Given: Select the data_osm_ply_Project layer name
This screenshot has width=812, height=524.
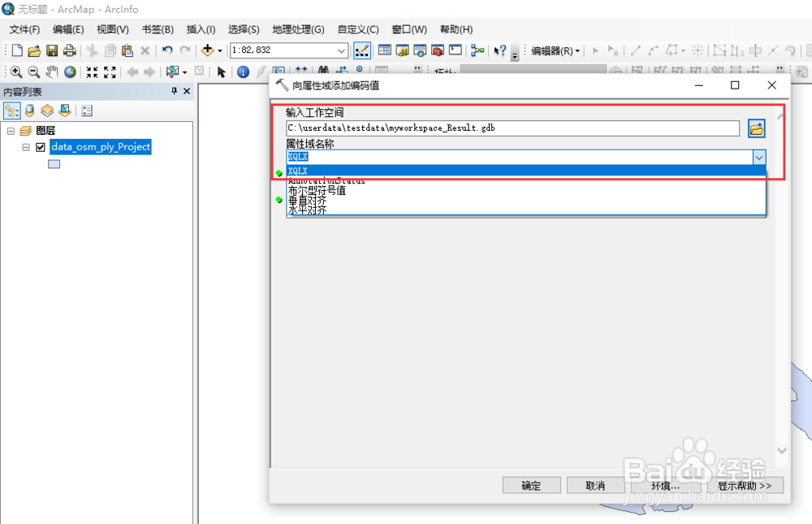Looking at the screenshot, I should pos(101,147).
